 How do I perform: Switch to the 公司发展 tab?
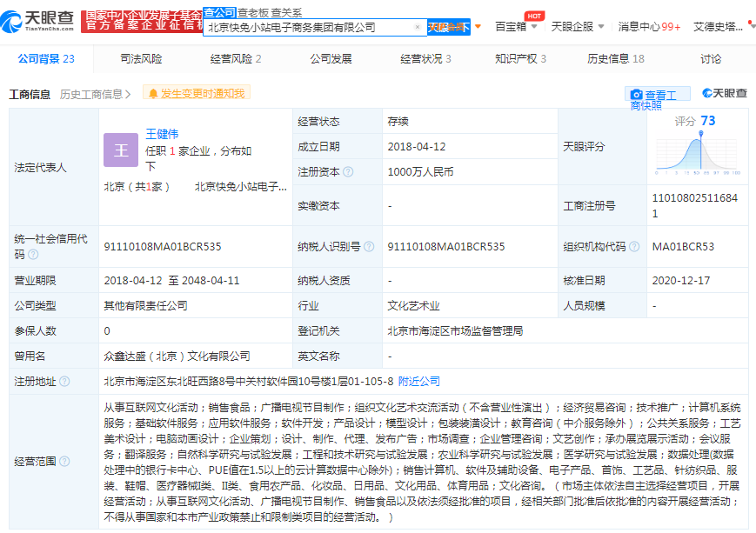pos(331,59)
